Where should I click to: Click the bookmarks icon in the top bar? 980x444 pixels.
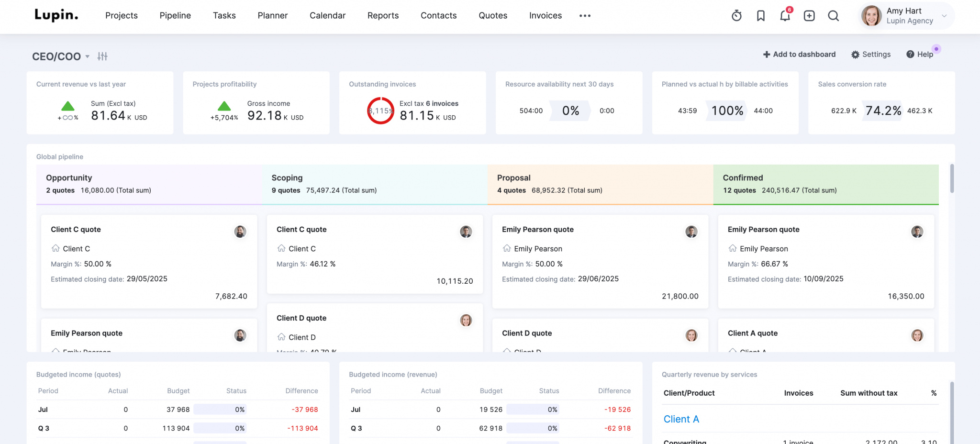(761, 15)
